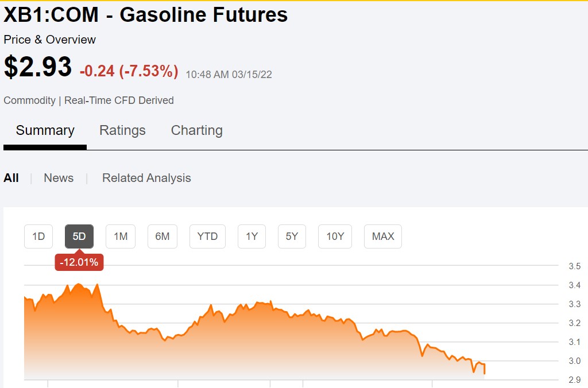Click the chart's peak near 3.4
This screenshot has width=588, height=388.
[78, 284]
